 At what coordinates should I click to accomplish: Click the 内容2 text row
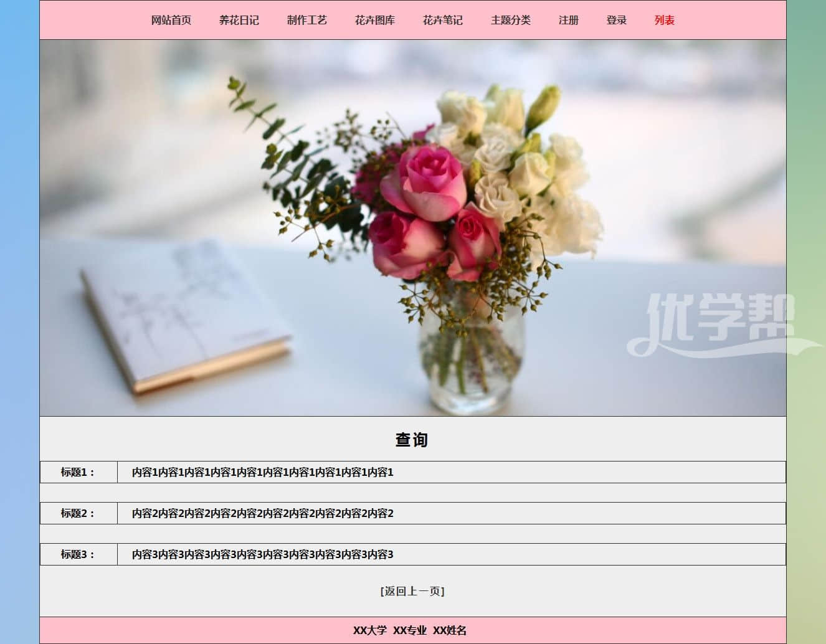pos(262,513)
